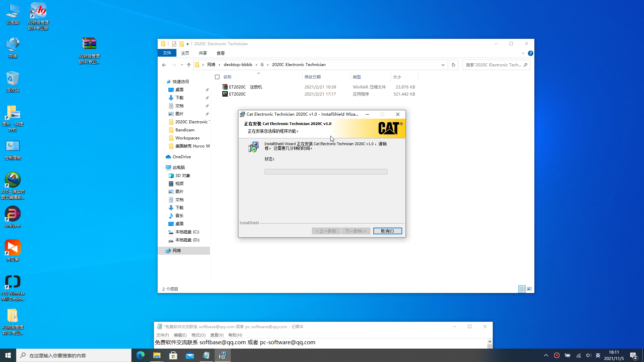644x362 pixels.
Task: Click desktop-bbbb in address breadcrumb
Action: pos(238,65)
